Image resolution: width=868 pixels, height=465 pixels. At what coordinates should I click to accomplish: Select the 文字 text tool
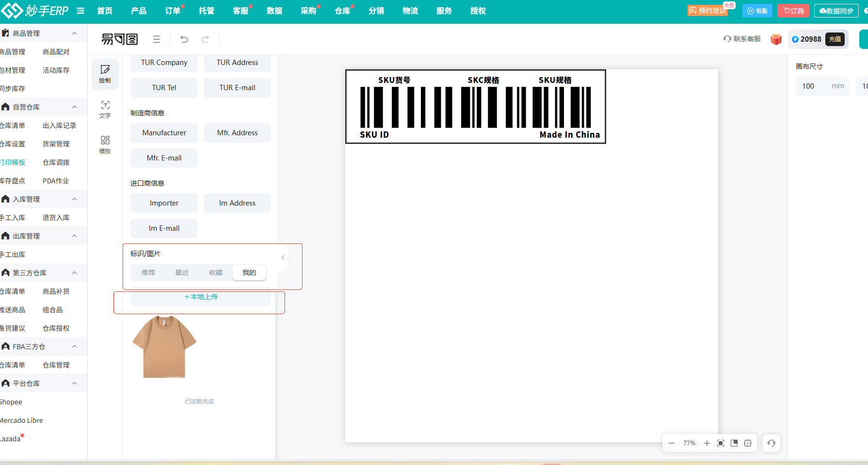point(105,110)
